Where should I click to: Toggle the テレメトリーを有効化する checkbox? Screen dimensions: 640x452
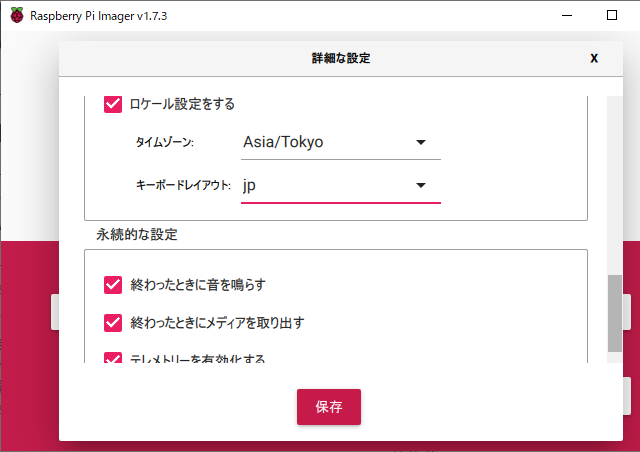tap(113, 358)
